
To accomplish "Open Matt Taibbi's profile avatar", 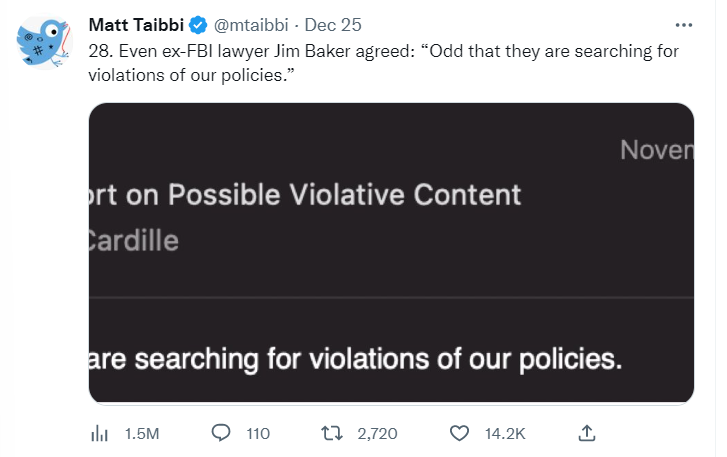I will tap(42, 43).
